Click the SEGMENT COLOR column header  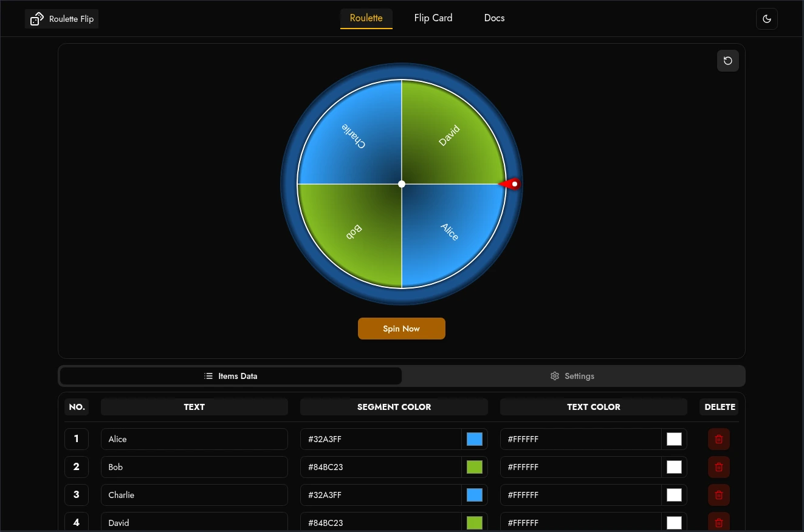point(394,407)
